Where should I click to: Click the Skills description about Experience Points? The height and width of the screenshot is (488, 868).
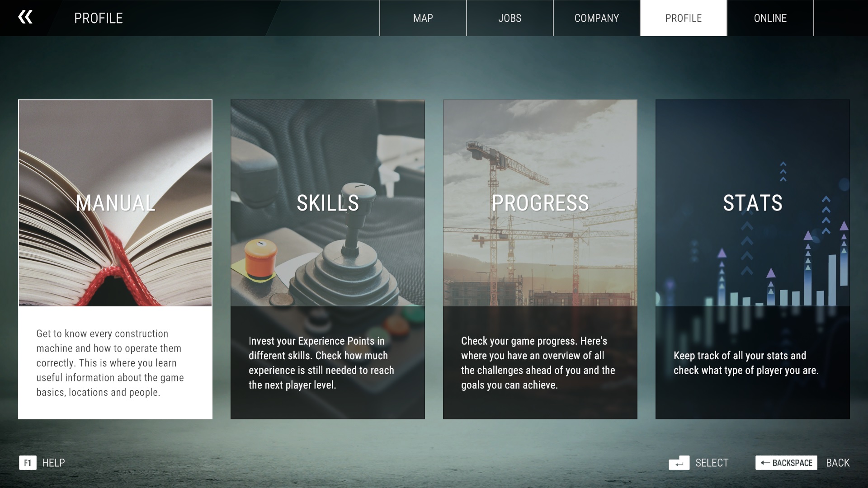pos(321,363)
